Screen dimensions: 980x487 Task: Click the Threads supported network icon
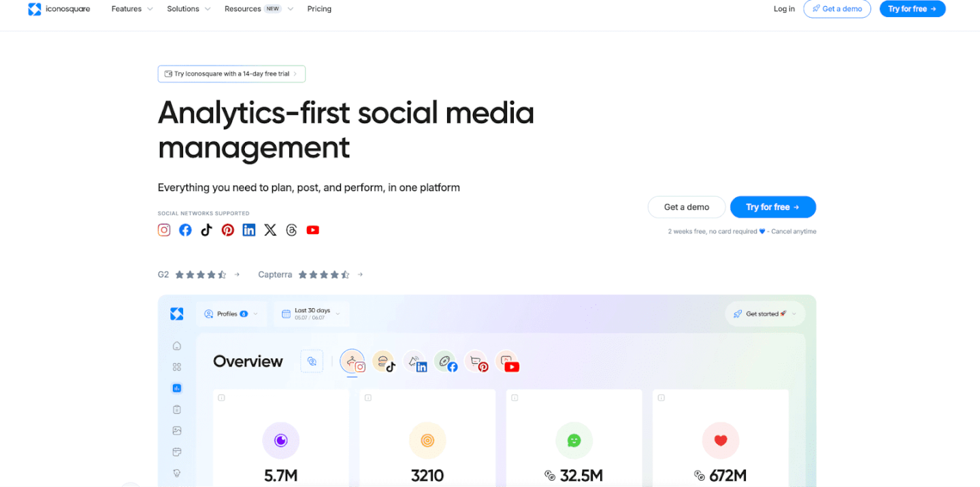291,230
